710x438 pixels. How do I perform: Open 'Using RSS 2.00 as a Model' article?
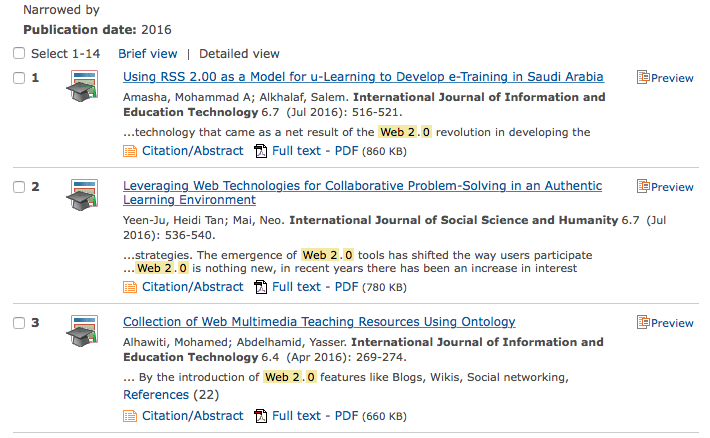pos(363,77)
